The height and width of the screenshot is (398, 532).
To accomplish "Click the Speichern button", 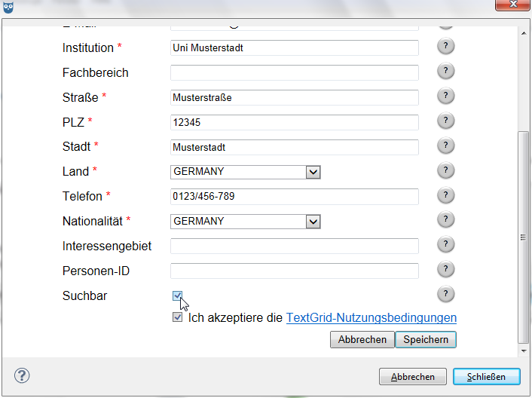I will click(x=426, y=340).
